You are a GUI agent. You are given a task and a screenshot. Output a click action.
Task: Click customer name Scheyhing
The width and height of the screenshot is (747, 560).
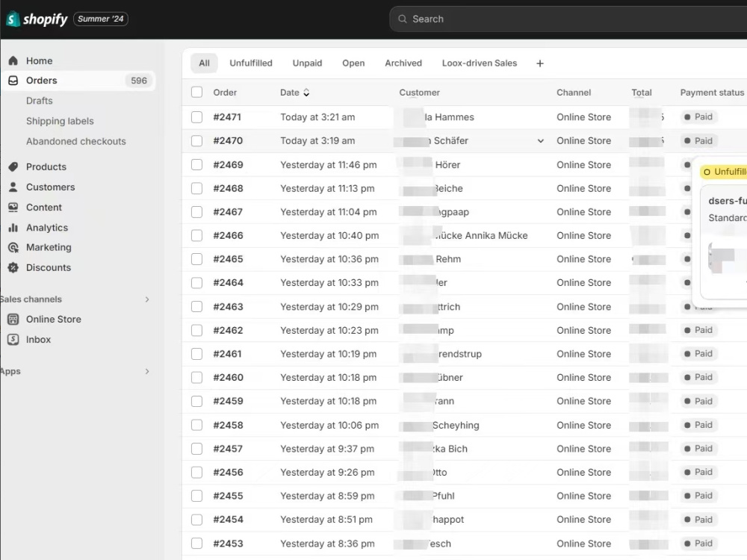point(456,426)
